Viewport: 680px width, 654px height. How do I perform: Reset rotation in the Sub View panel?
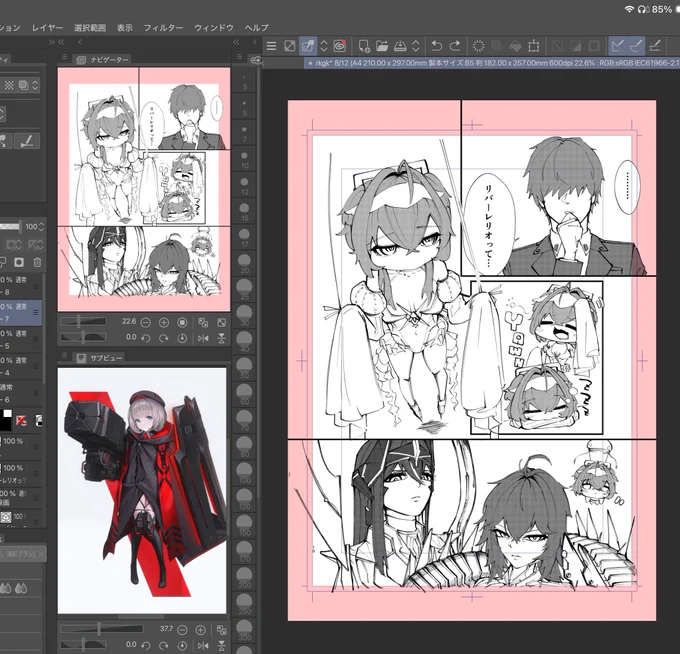click(182, 645)
